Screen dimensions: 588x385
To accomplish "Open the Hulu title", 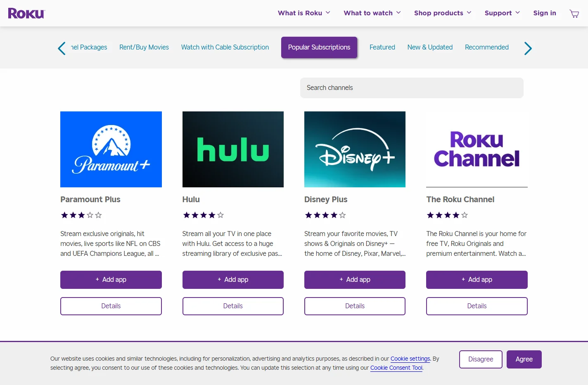I will pos(191,199).
